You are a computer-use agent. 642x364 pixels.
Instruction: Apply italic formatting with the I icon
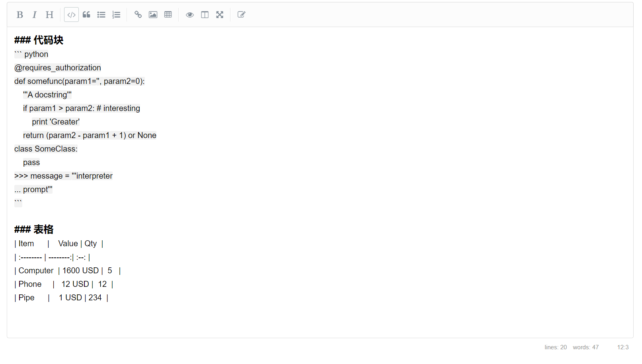coord(35,15)
